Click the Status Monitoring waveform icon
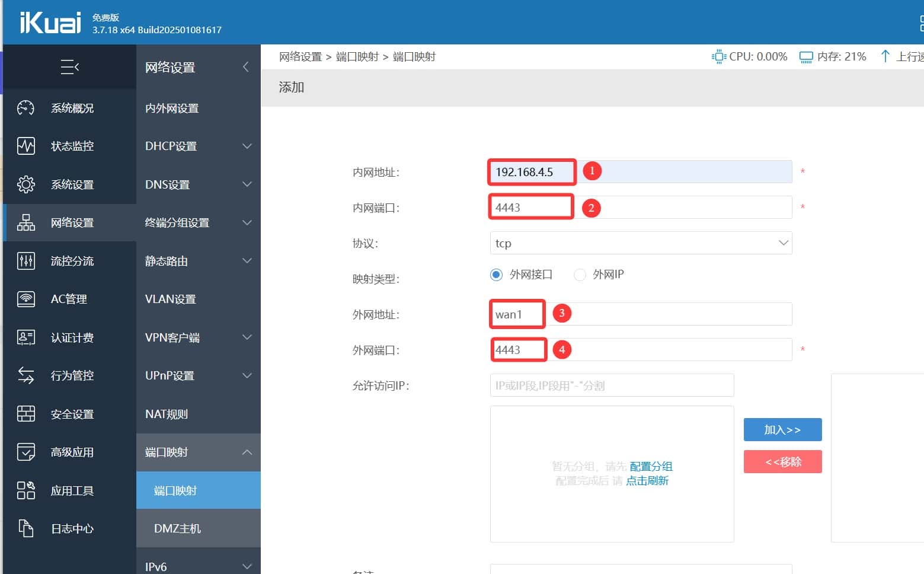Screen dimensions: 924x574 click(x=25, y=146)
